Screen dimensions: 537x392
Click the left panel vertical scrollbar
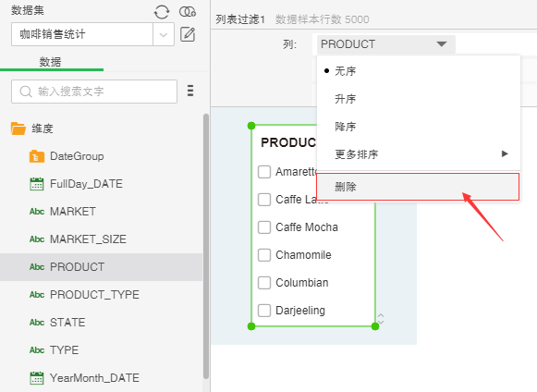206,246
